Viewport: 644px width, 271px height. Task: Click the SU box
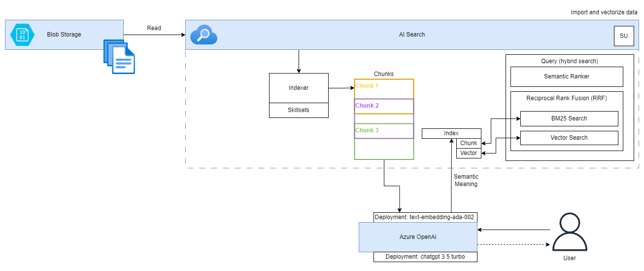point(624,36)
